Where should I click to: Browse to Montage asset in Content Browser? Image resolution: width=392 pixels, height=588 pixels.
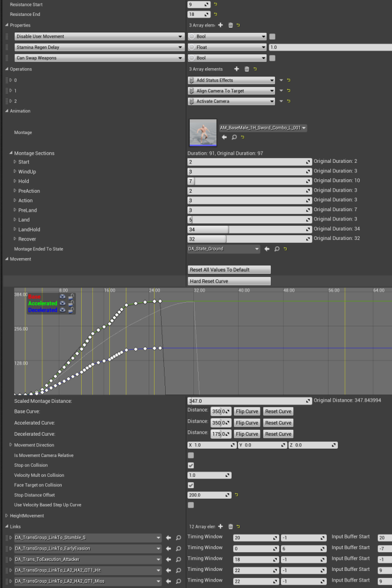[234, 137]
